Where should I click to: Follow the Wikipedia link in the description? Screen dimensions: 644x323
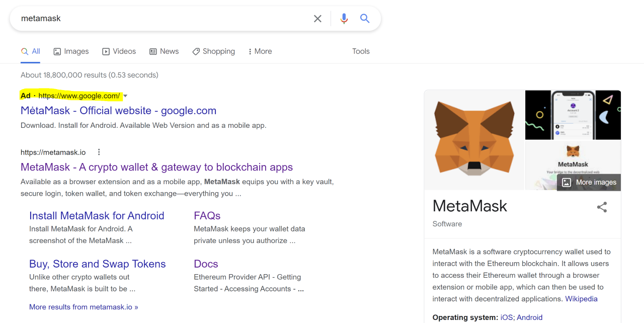point(581,299)
